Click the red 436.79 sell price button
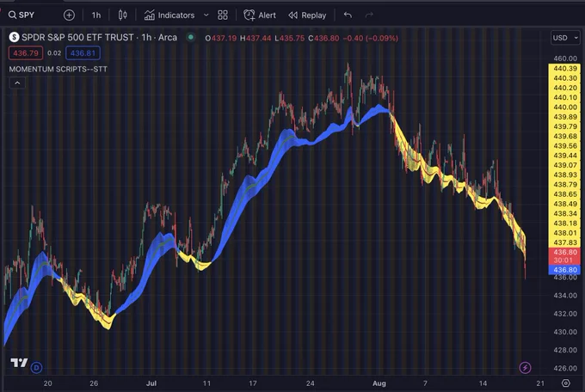Image resolution: width=585 pixels, height=392 pixels. (26, 53)
